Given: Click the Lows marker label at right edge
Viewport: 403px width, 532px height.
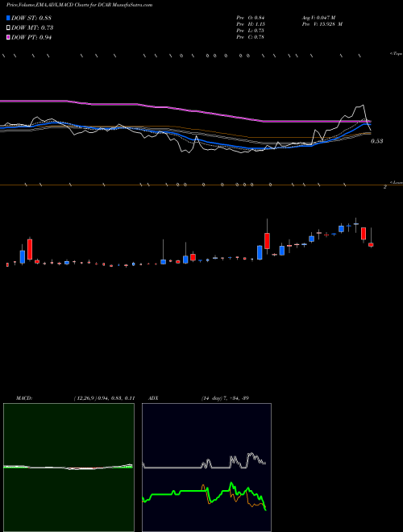Looking at the screenshot, I should point(397,182).
